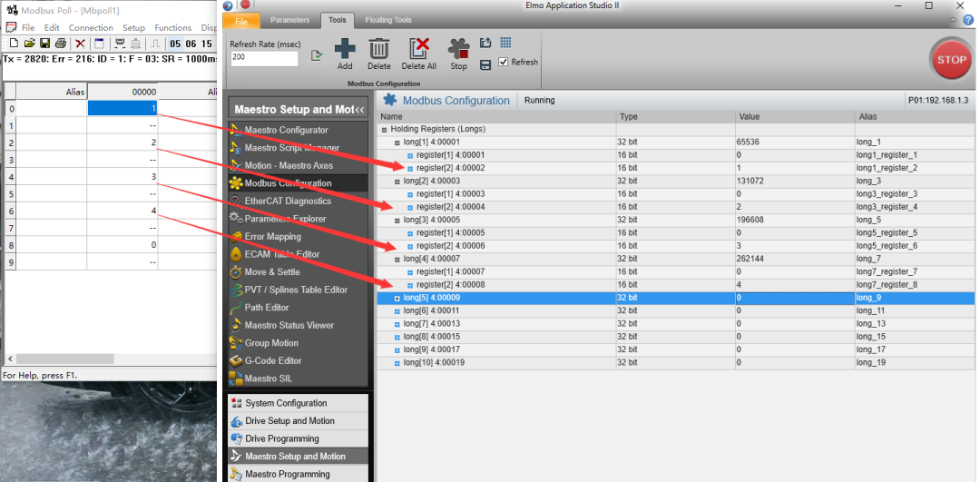This screenshot has width=980, height=482.
Task: Expand the long[8] 4:00015 tree node
Action: [x=397, y=337]
